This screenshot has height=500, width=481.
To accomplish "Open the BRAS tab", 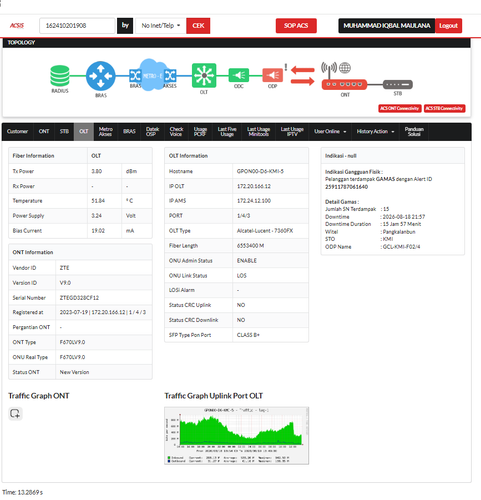I will pyautogui.click(x=129, y=132).
